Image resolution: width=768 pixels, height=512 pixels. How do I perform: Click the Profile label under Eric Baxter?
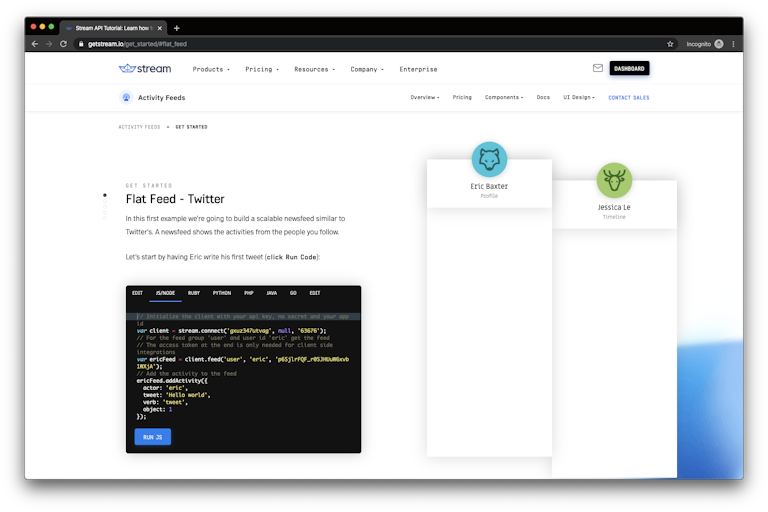[x=489, y=196]
